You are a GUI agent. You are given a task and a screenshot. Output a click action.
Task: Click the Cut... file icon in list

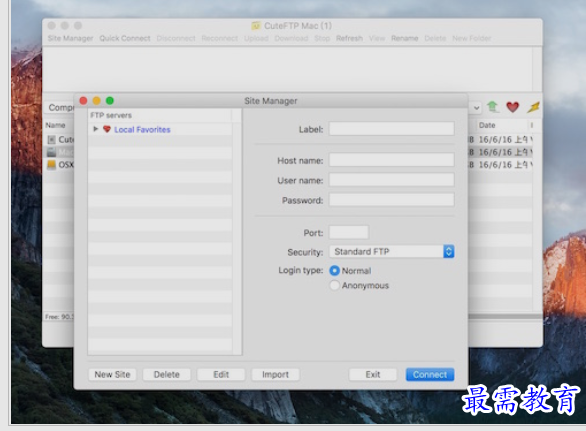coord(51,140)
